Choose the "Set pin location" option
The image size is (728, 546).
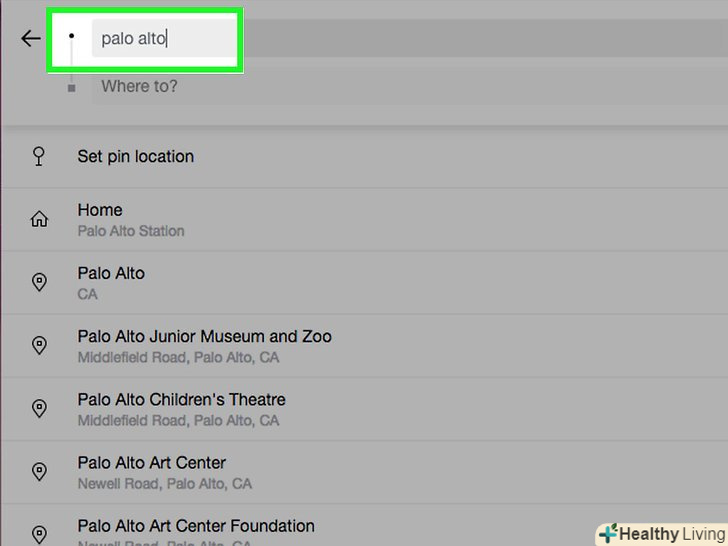(x=136, y=156)
